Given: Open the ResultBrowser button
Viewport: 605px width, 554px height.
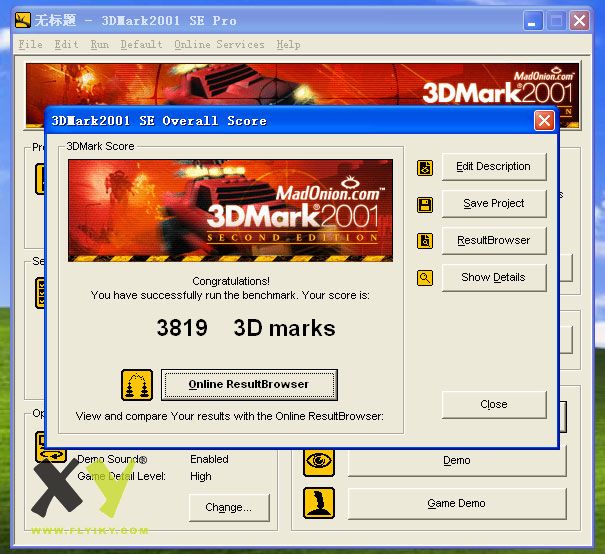Looking at the screenshot, I should point(494,240).
